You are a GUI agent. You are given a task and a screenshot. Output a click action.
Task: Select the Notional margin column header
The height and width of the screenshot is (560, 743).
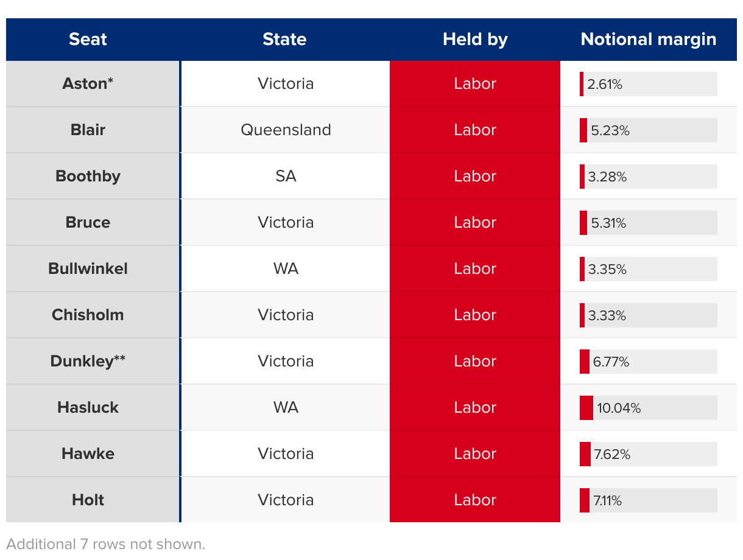point(649,40)
